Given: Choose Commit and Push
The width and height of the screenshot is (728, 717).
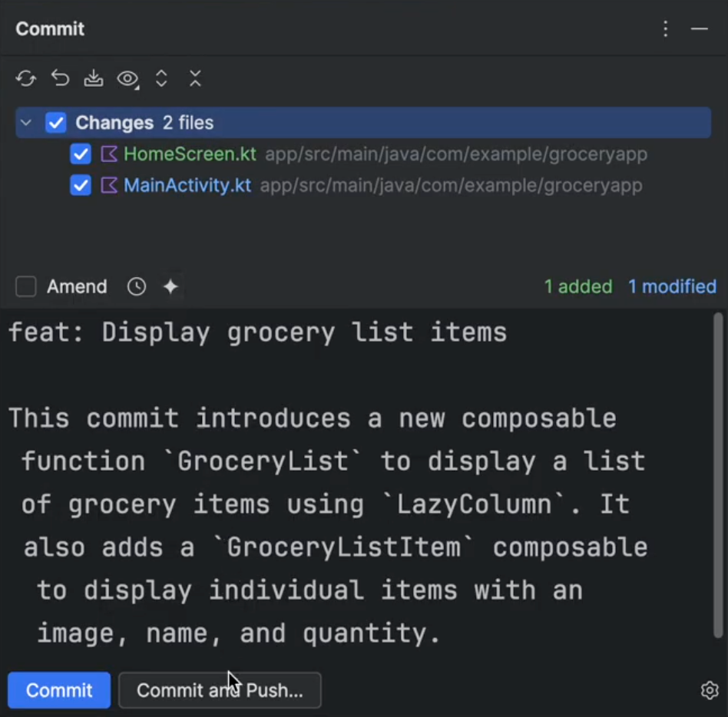Looking at the screenshot, I should pos(220,690).
